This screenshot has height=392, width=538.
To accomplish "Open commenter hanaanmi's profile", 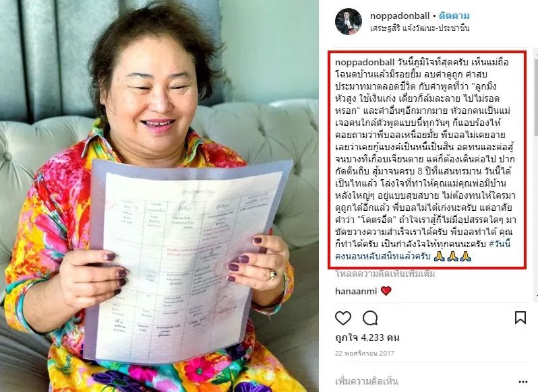I will 356,291.
